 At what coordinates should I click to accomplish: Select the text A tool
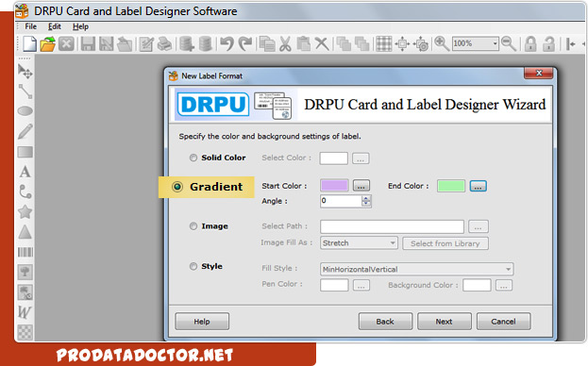tap(25, 172)
